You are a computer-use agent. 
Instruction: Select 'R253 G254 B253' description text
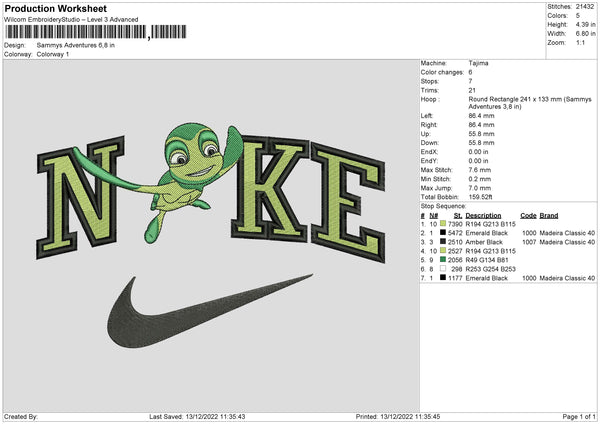click(x=491, y=269)
